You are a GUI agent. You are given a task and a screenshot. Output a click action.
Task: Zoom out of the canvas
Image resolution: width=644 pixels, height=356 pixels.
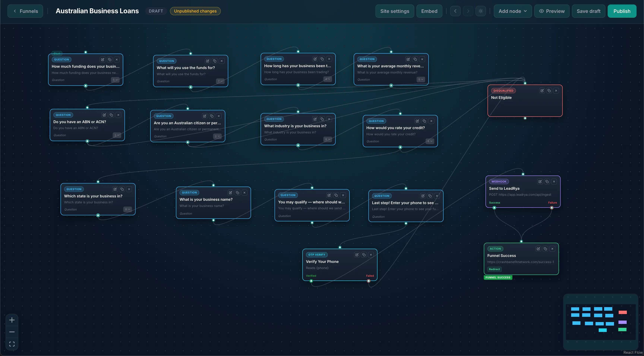coord(12,332)
